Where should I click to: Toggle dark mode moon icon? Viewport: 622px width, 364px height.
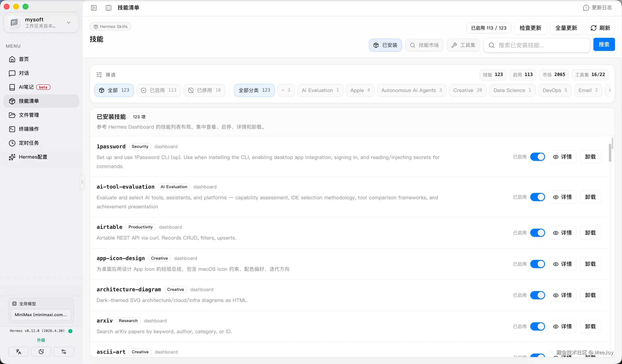pos(41,352)
